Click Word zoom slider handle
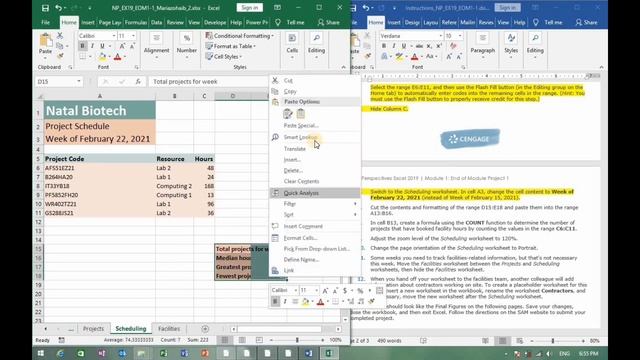640x360 pixels. click(x=553, y=340)
